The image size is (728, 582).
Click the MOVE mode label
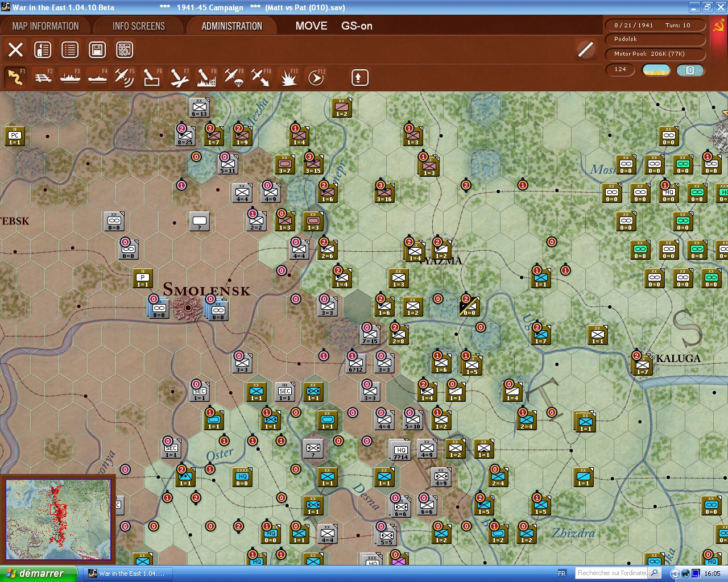coord(312,26)
